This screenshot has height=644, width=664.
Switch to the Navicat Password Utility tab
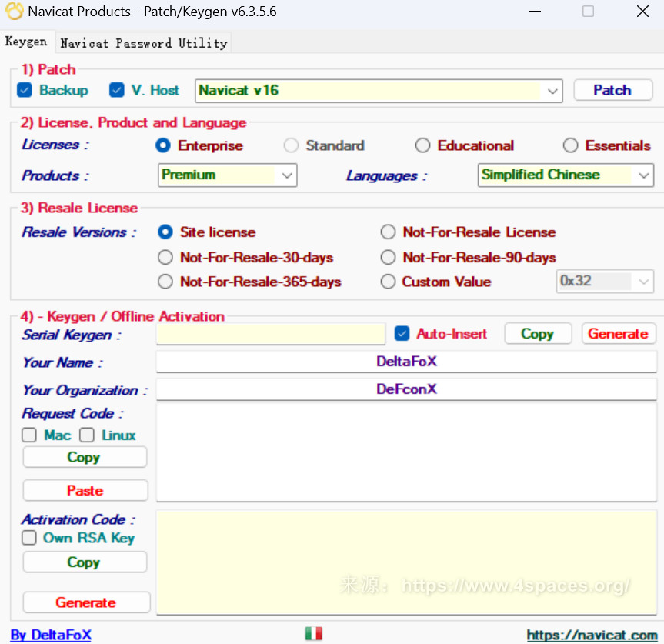(144, 43)
